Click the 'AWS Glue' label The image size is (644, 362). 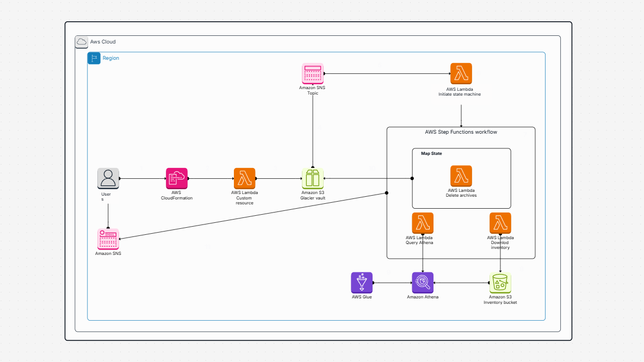(362, 297)
